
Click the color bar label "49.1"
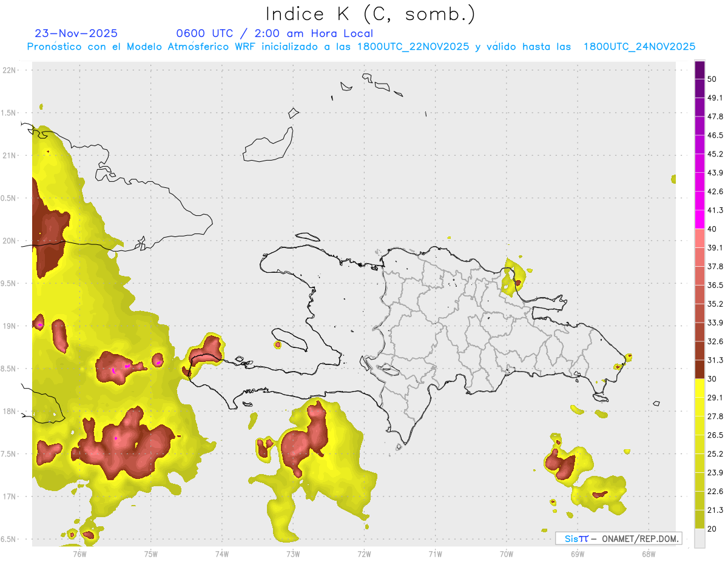716,98
